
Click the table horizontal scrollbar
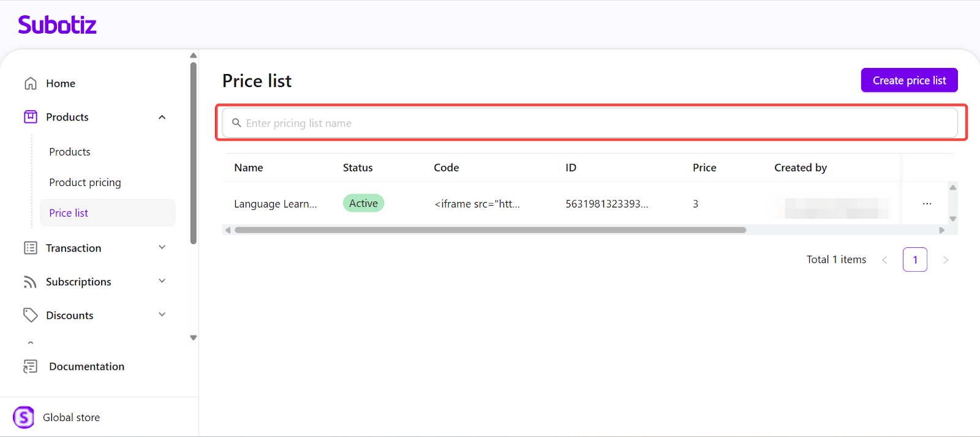click(x=490, y=230)
